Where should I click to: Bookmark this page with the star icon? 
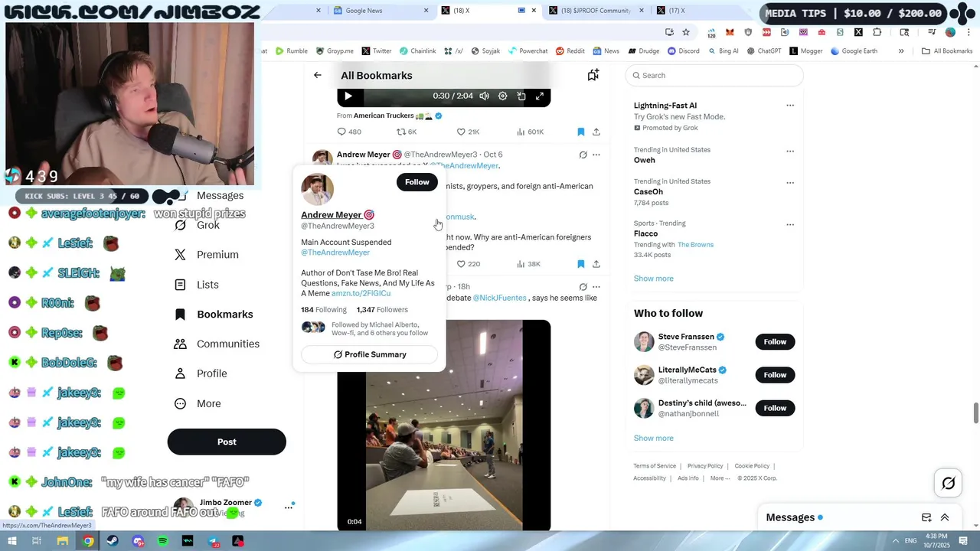coord(686,32)
